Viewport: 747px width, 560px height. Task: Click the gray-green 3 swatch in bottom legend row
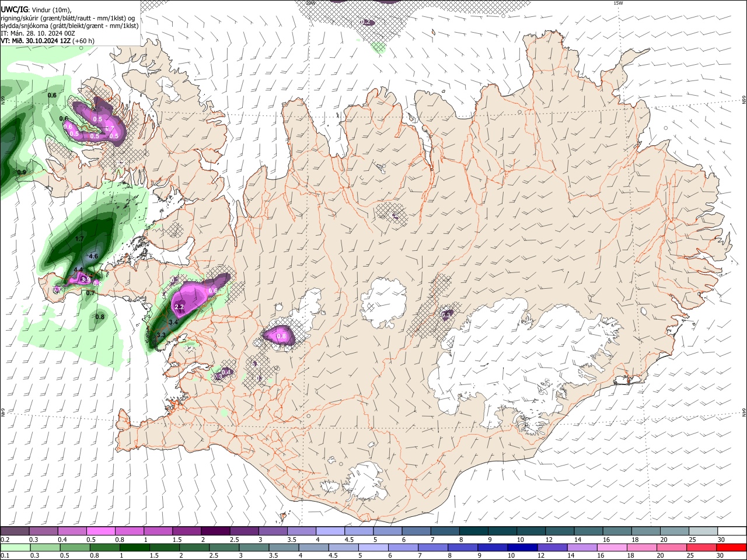(254, 547)
